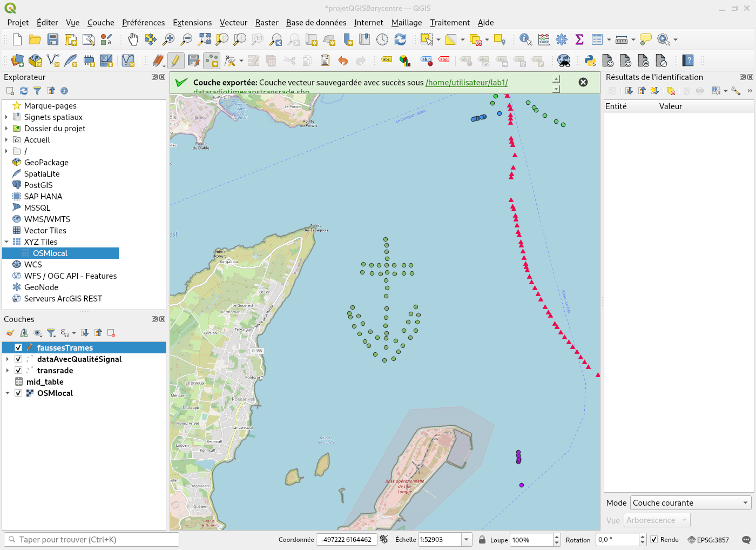Open the statistical summary sigma tool
This screenshot has height=550, width=756.
(579, 39)
